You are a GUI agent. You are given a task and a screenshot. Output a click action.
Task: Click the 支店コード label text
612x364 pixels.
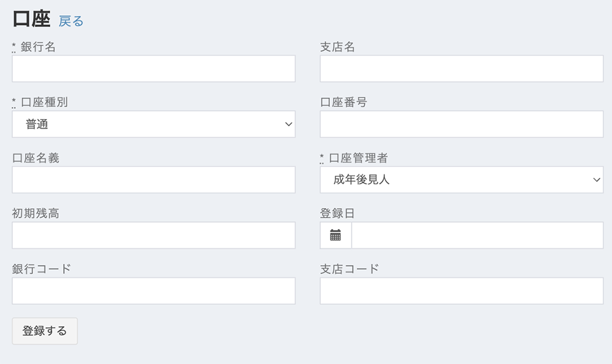coord(349,269)
